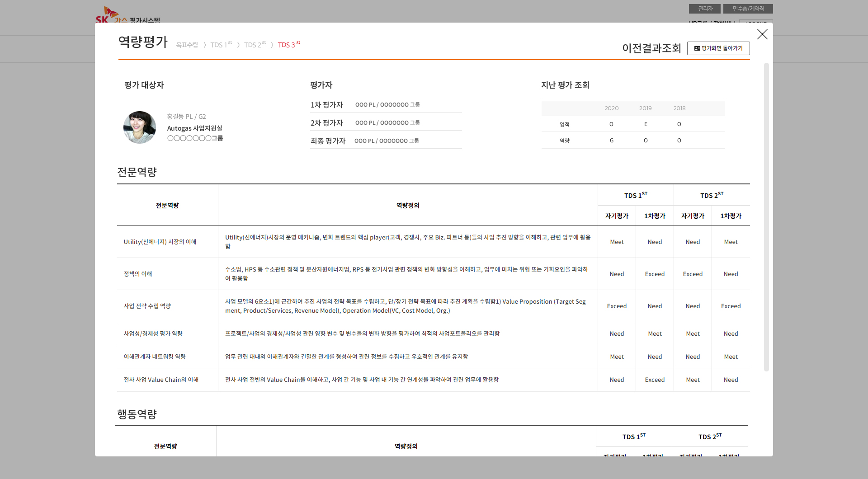This screenshot has height=479, width=868.
Task: Click the 관리자 button at the top
Action: pyautogui.click(x=704, y=9)
